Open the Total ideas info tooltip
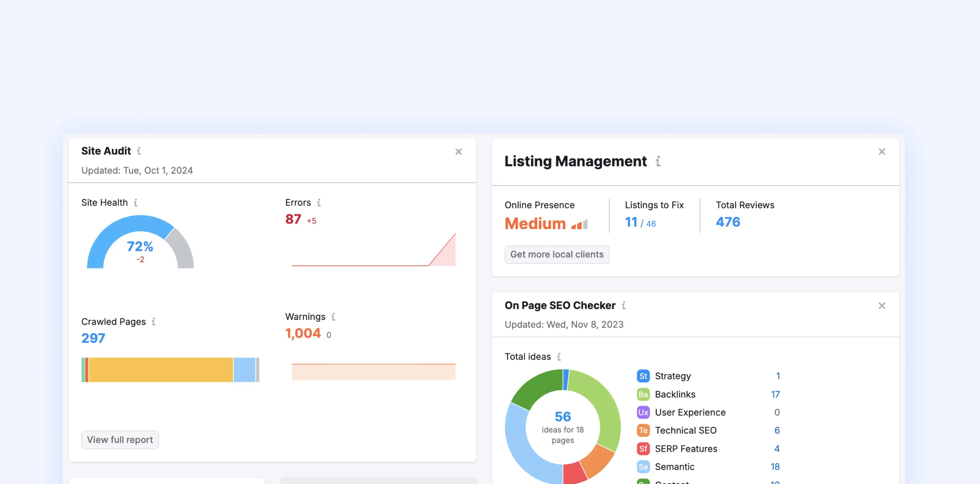The image size is (980, 484). coord(559,357)
